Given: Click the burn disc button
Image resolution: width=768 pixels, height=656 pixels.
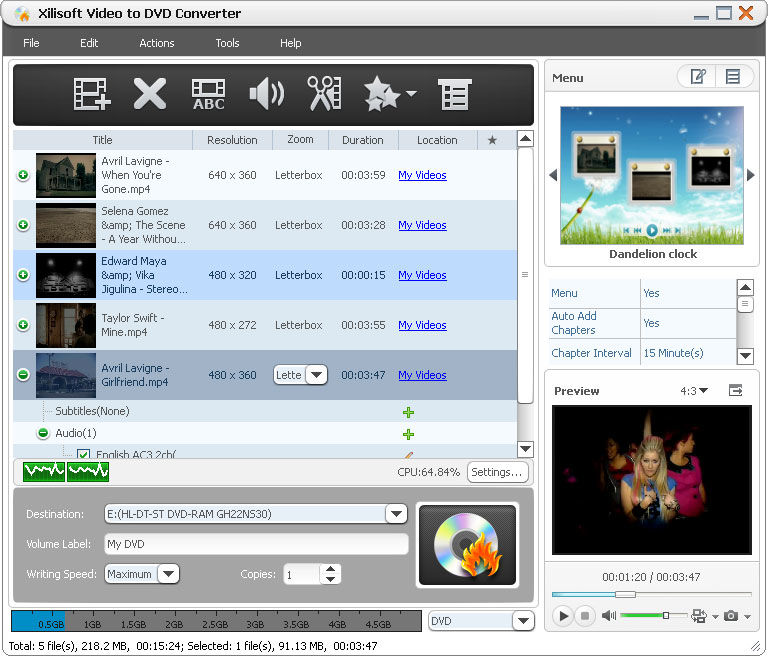Looking at the screenshot, I should (467, 545).
